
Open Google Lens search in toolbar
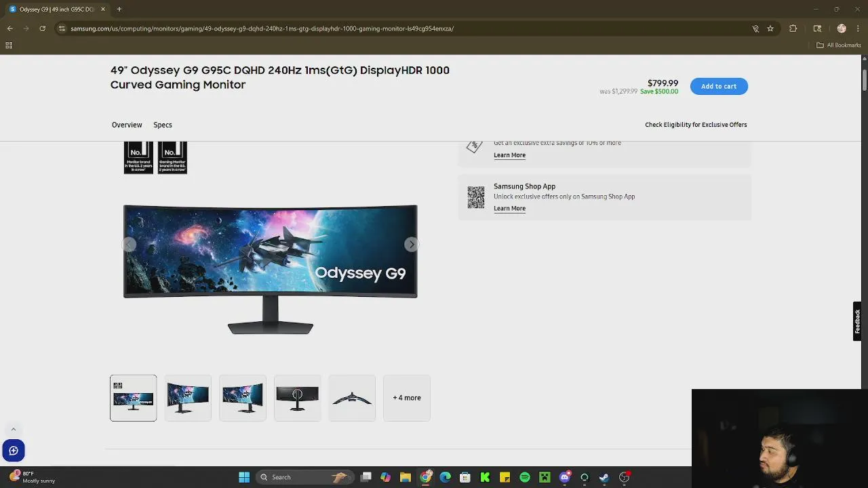tap(817, 28)
